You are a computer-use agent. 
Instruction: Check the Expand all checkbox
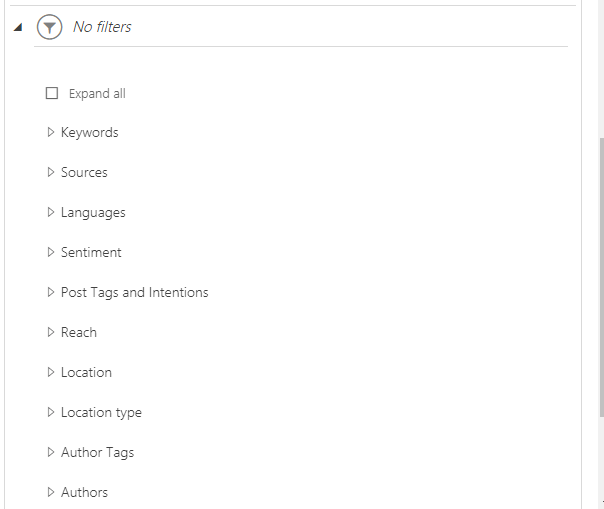[x=52, y=93]
